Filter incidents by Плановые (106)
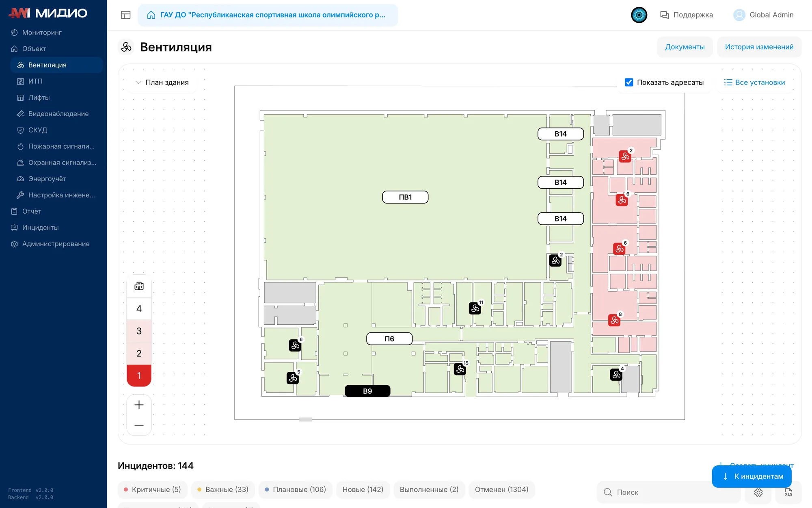 pos(295,490)
